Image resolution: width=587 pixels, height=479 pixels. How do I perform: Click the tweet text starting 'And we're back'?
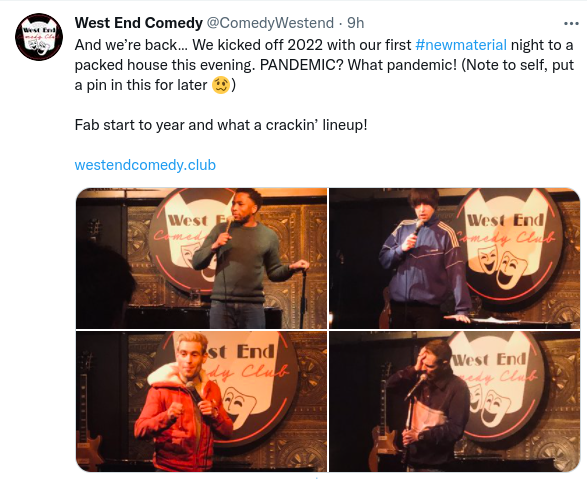(x=324, y=65)
